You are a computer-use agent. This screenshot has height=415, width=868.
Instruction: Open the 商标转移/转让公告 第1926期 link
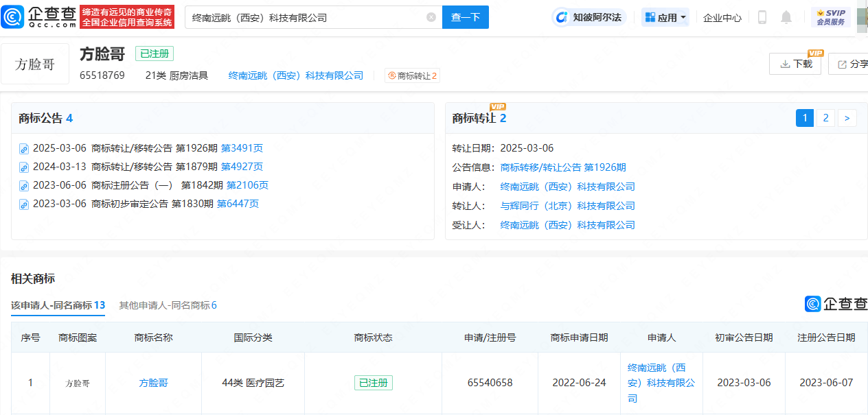click(x=563, y=167)
